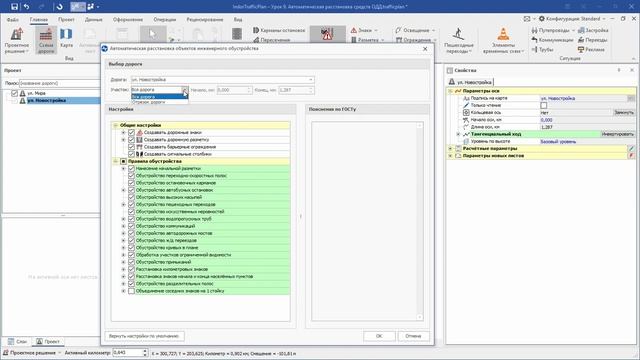Toggle ул. Мира checkbox in project tree
The image size is (640, 360).
click(14, 93)
